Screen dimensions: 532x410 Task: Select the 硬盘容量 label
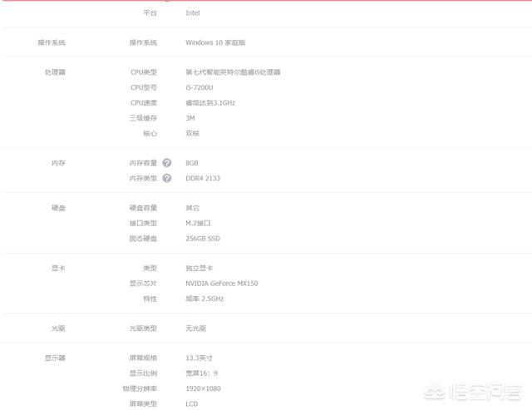point(143,208)
